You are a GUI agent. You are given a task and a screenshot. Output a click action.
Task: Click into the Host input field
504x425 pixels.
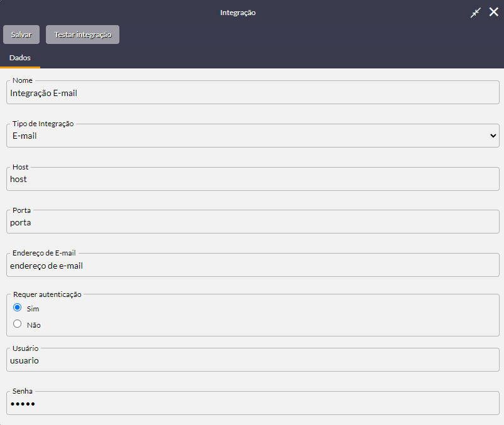coord(253,180)
